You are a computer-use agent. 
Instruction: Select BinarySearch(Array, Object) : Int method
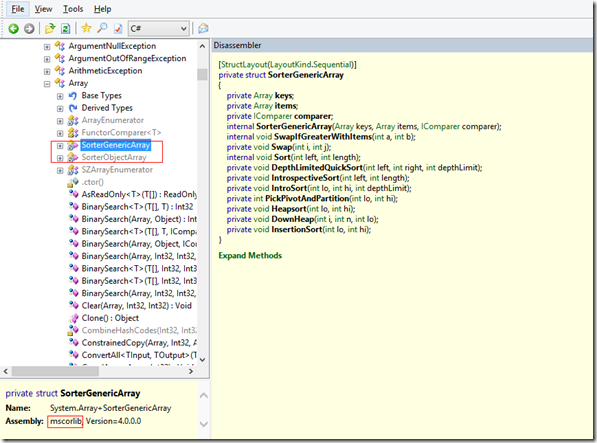point(139,219)
